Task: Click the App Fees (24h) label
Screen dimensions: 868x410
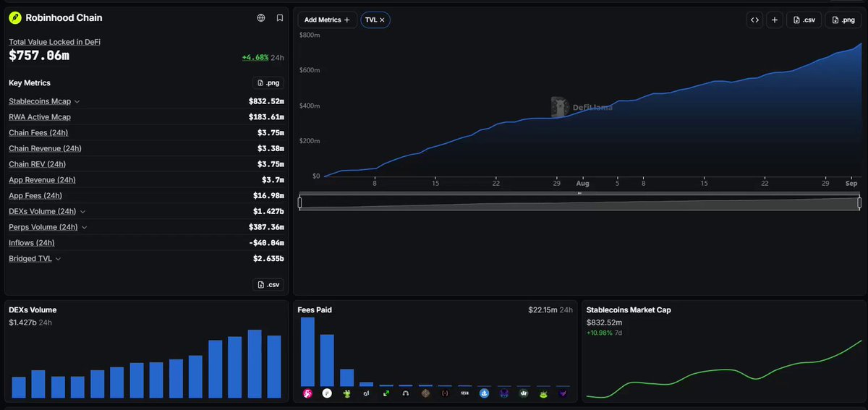Action: pyautogui.click(x=35, y=196)
